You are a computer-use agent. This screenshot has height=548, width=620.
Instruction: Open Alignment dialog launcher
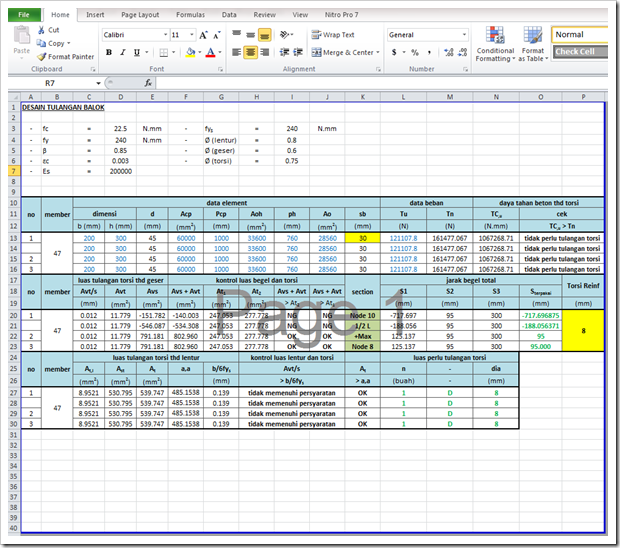(378, 69)
